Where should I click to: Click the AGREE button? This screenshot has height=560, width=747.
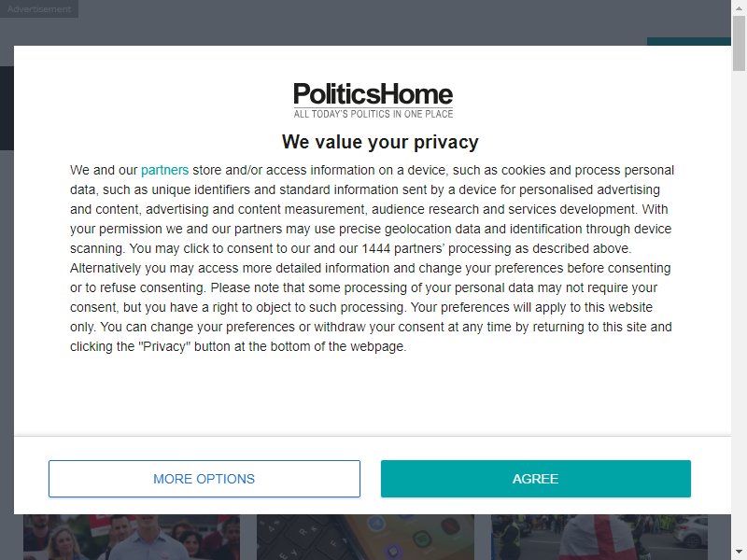[535, 479]
